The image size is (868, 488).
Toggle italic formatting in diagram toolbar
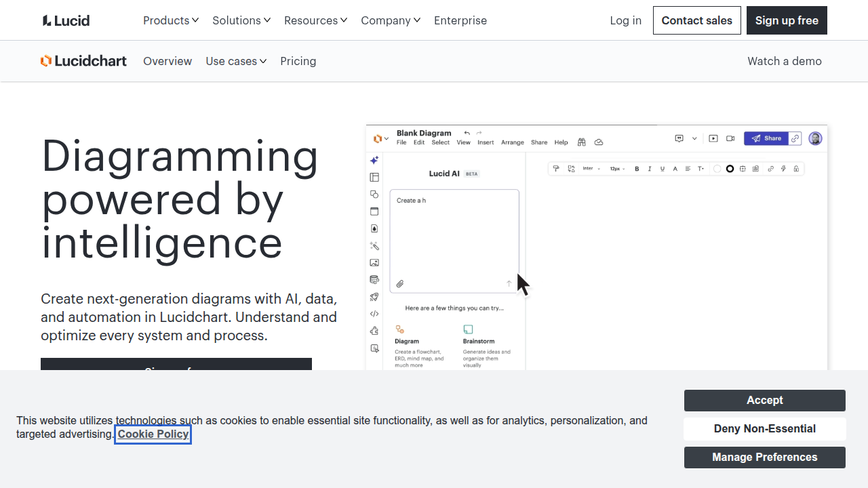tap(650, 169)
